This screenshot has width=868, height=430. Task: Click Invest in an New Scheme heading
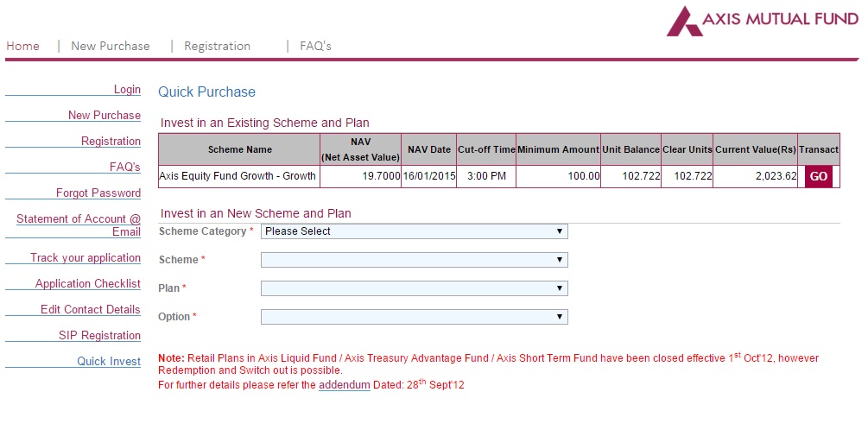(x=256, y=213)
